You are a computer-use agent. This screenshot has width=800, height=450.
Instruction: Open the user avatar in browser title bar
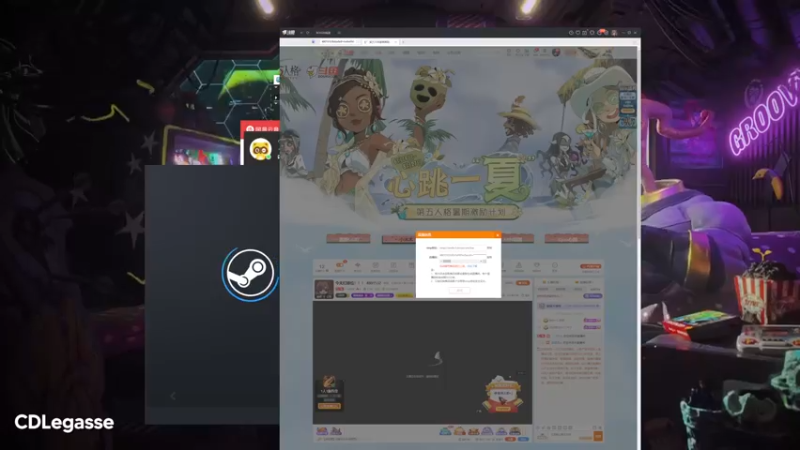(614, 33)
